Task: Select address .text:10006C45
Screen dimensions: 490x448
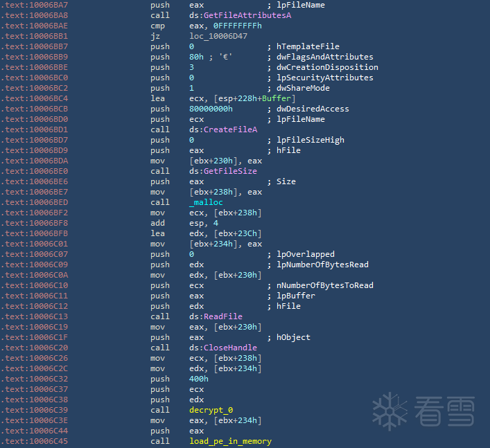Action: pyautogui.click(x=35, y=441)
